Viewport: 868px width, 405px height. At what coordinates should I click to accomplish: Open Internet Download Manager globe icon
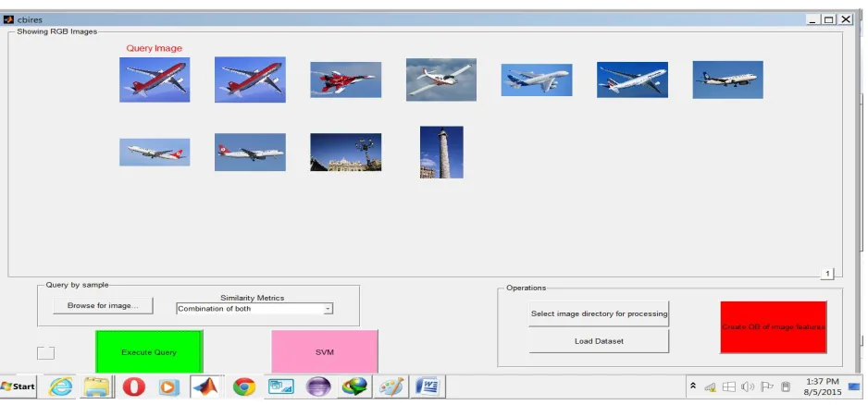[x=354, y=387]
